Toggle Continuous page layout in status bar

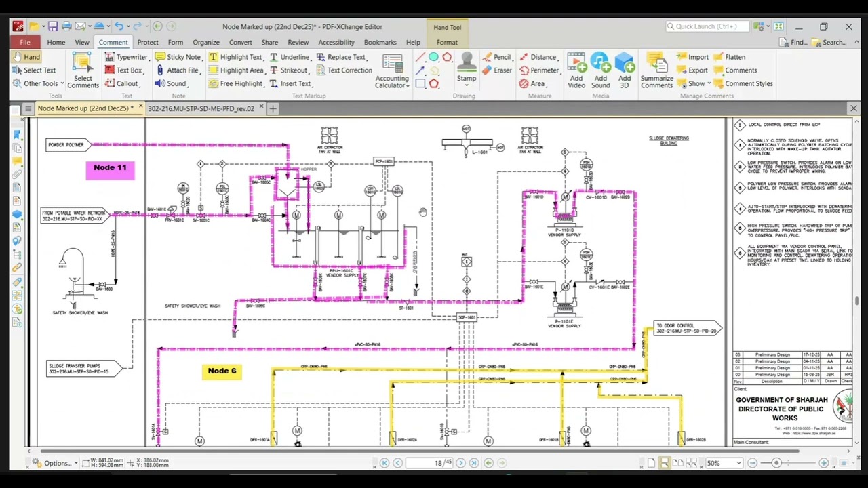point(665,463)
